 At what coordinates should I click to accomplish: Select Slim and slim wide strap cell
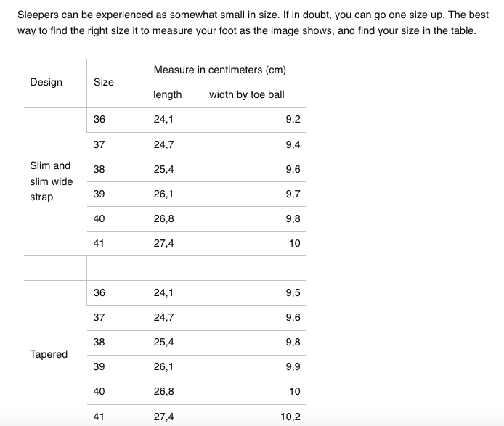coord(52,181)
